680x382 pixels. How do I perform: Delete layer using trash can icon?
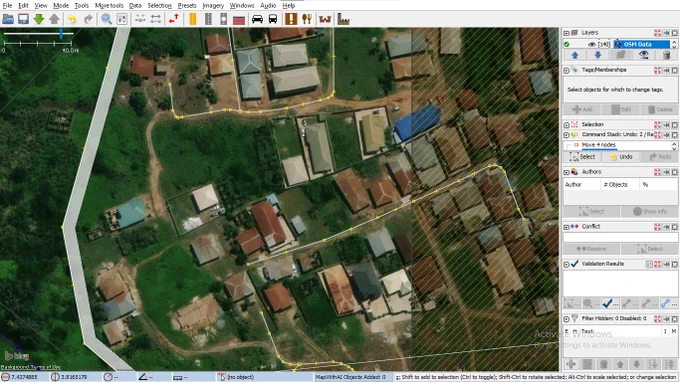coord(667,55)
